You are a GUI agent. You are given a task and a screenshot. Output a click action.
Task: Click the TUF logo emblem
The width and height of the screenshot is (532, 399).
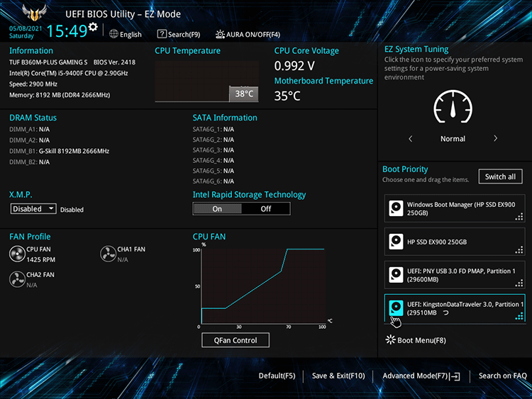34,13
